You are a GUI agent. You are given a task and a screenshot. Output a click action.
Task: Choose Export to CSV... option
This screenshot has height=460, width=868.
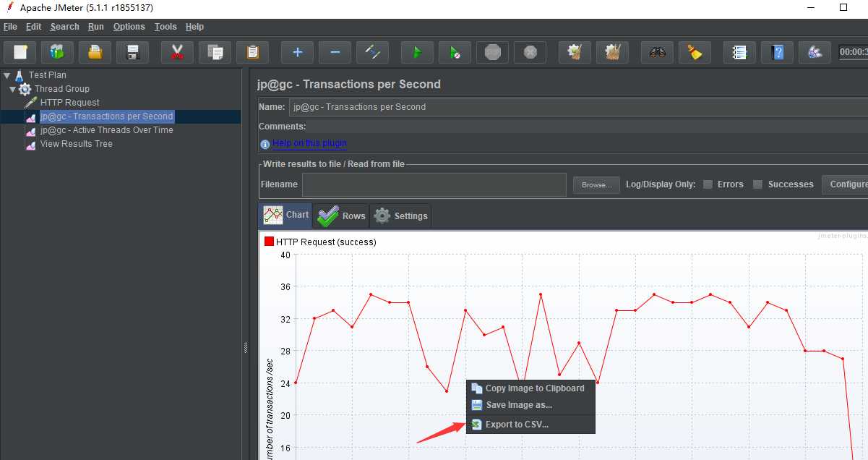[530, 425]
